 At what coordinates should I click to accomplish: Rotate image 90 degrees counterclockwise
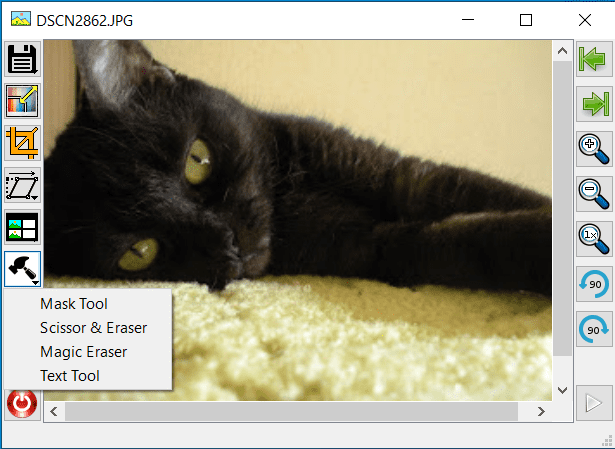click(x=594, y=284)
